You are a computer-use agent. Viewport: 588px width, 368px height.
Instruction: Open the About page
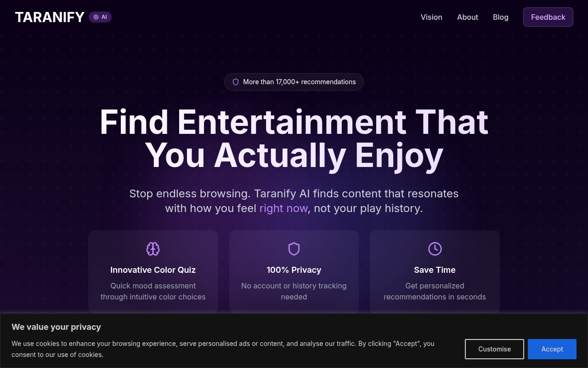pos(467,17)
